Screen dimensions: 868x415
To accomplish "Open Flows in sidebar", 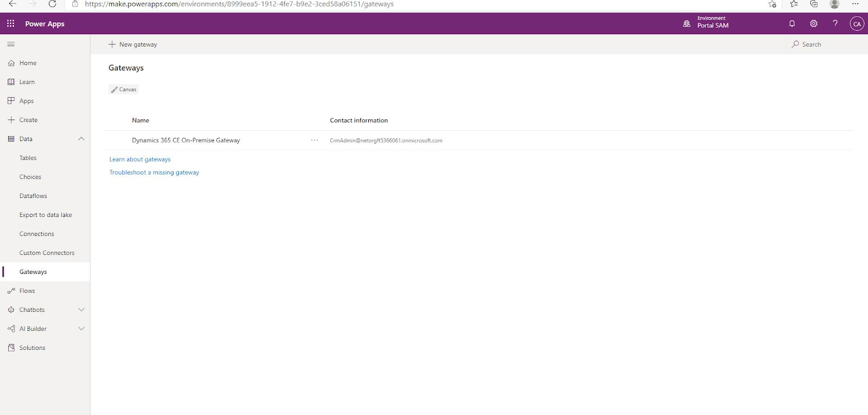I will pyautogui.click(x=27, y=291).
